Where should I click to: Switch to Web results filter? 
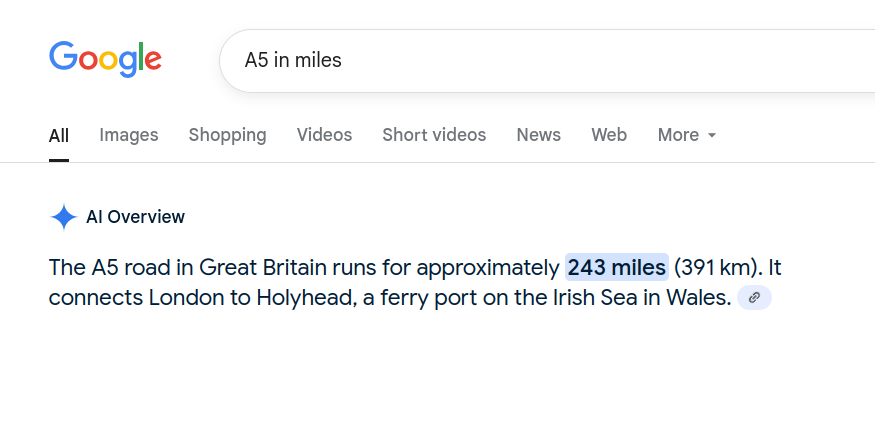pyautogui.click(x=609, y=135)
